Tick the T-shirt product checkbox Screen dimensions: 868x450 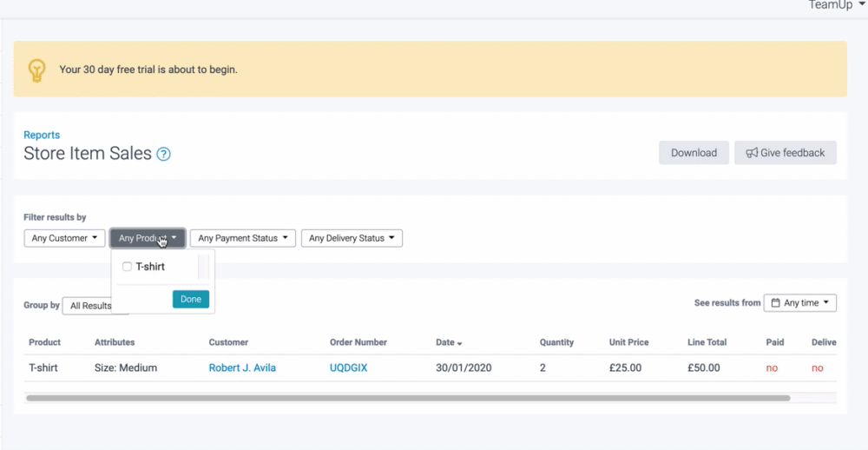click(128, 267)
